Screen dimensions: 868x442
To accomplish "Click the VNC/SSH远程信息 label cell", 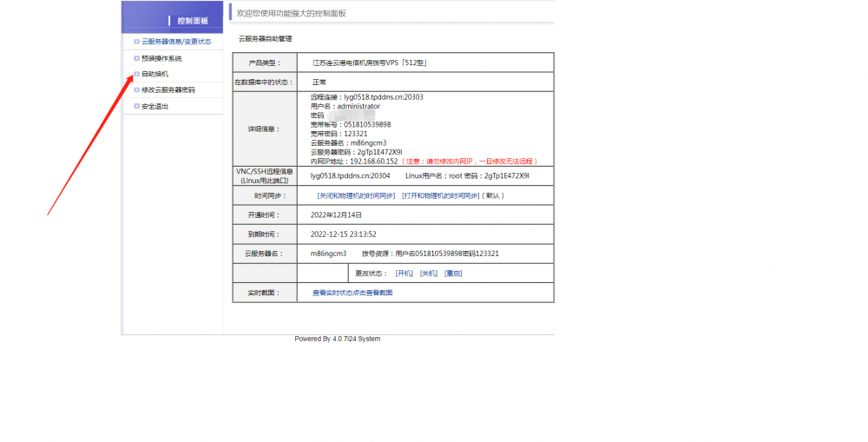I will tap(265, 176).
